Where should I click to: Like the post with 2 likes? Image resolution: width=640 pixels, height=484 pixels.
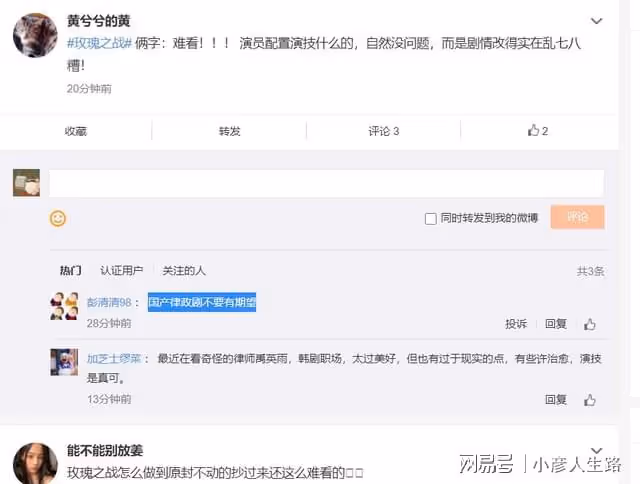[x=538, y=131]
